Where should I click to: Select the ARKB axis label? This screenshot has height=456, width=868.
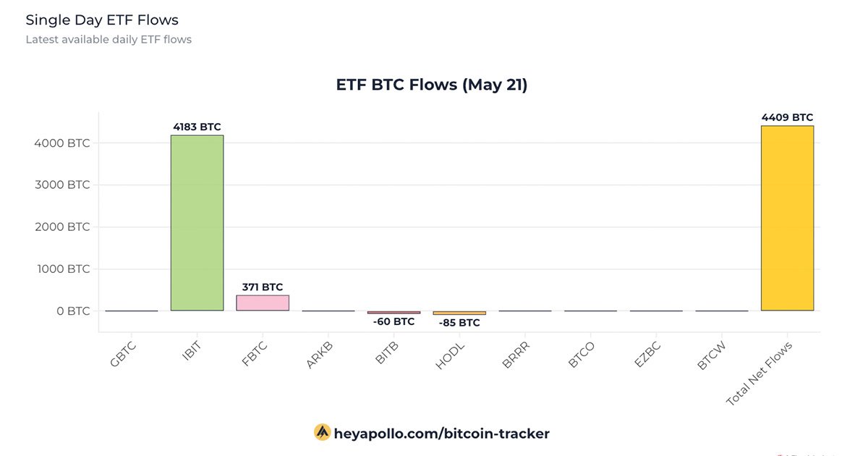point(320,355)
